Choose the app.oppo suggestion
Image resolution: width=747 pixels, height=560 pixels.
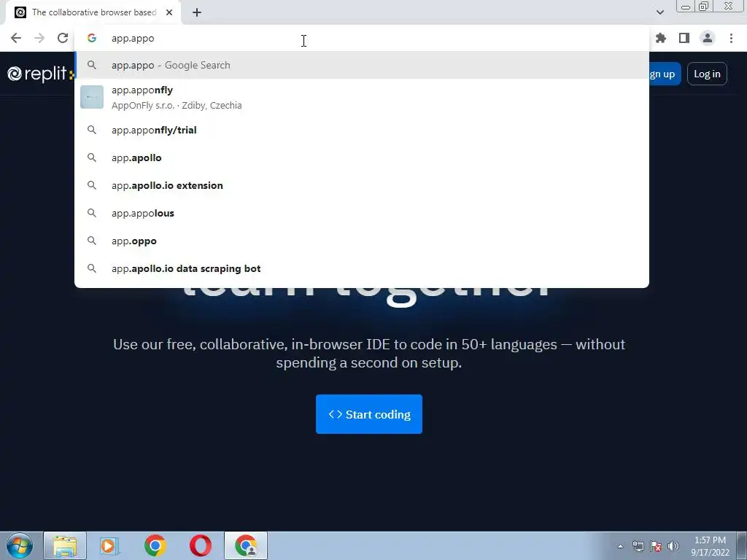click(x=362, y=241)
